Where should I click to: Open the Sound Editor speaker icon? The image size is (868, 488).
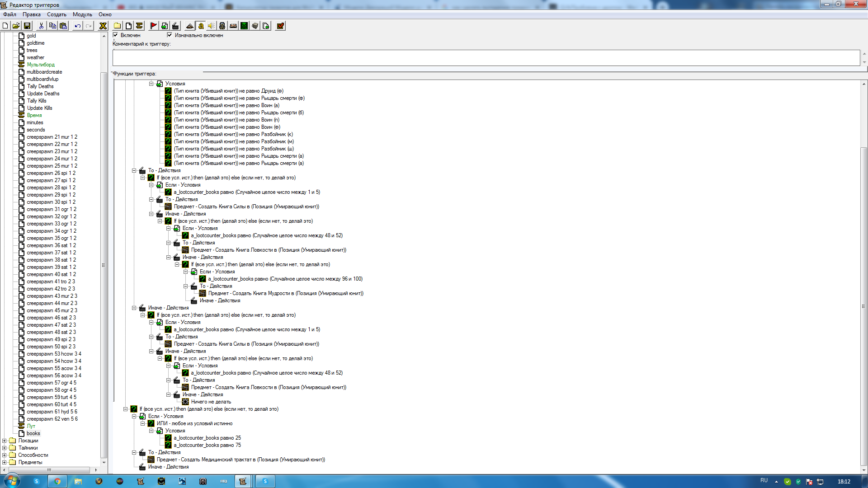tap(211, 26)
